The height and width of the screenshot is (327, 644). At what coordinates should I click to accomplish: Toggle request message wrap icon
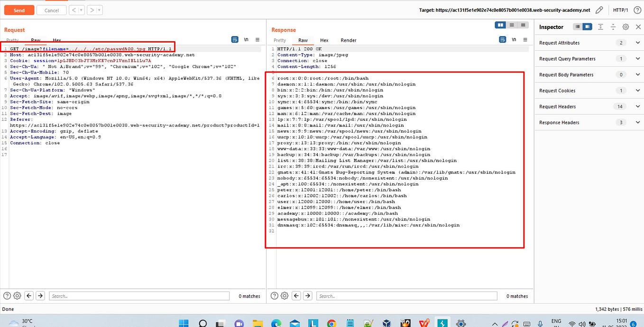coord(235,40)
